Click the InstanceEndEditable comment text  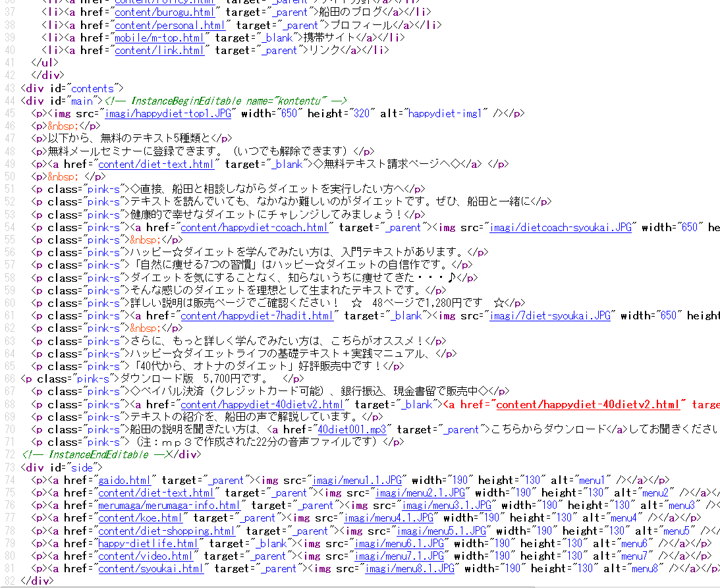(96, 455)
